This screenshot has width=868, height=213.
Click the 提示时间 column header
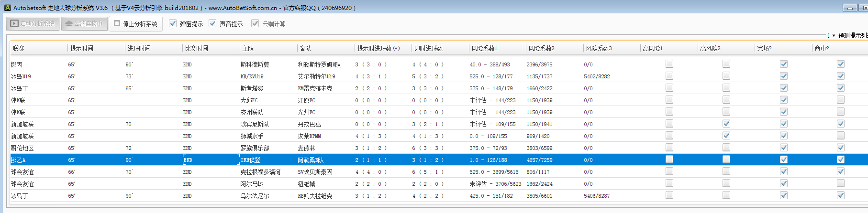(x=82, y=48)
